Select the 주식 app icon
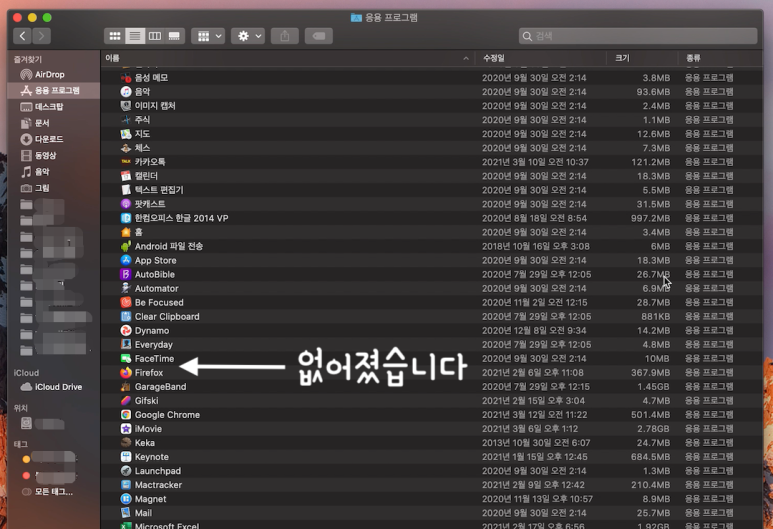The height and width of the screenshot is (529, 773). pos(126,120)
